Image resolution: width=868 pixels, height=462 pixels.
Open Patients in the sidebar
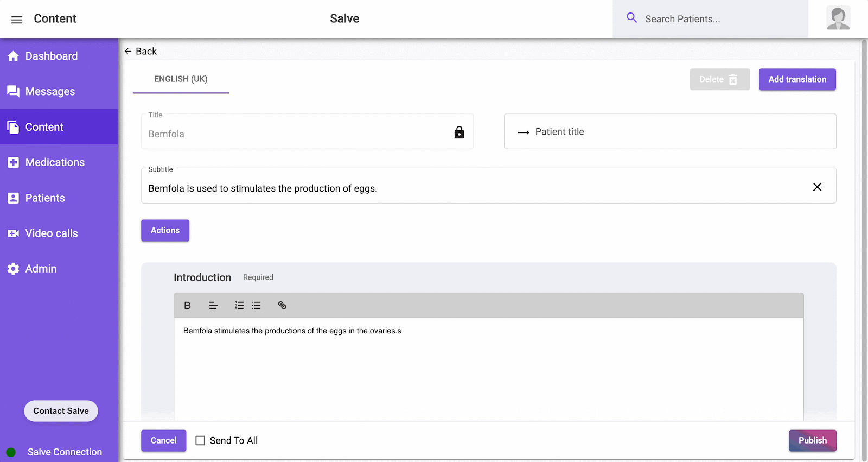pyautogui.click(x=59, y=198)
